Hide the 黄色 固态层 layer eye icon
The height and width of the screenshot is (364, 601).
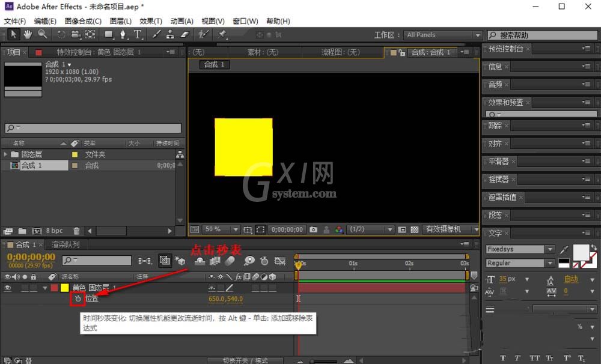8,288
